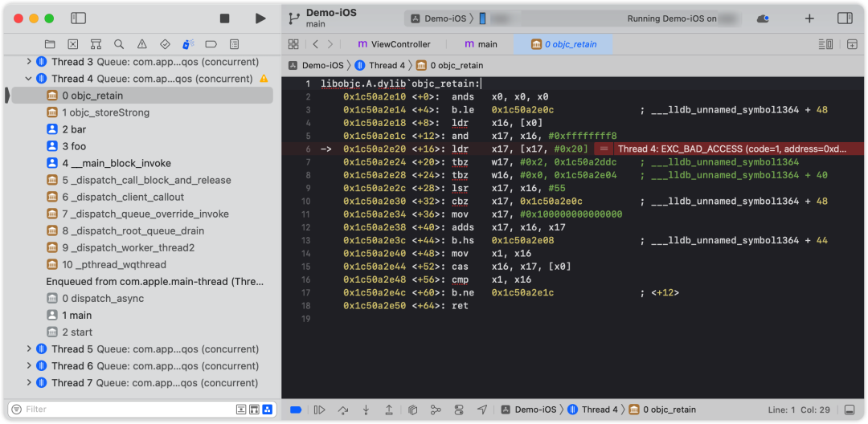Open the editor options lines menu
Image resolution: width=868 pixels, height=424 pixels.
tap(825, 44)
